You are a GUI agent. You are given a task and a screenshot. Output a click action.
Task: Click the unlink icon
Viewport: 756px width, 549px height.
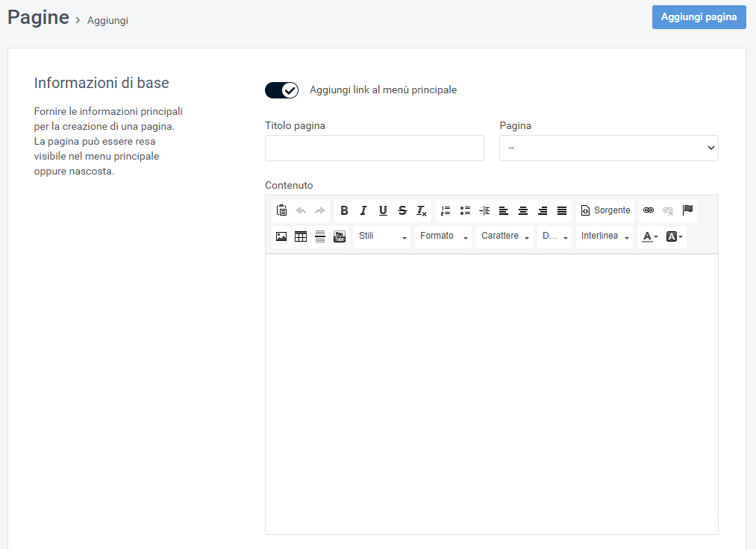tap(668, 210)
